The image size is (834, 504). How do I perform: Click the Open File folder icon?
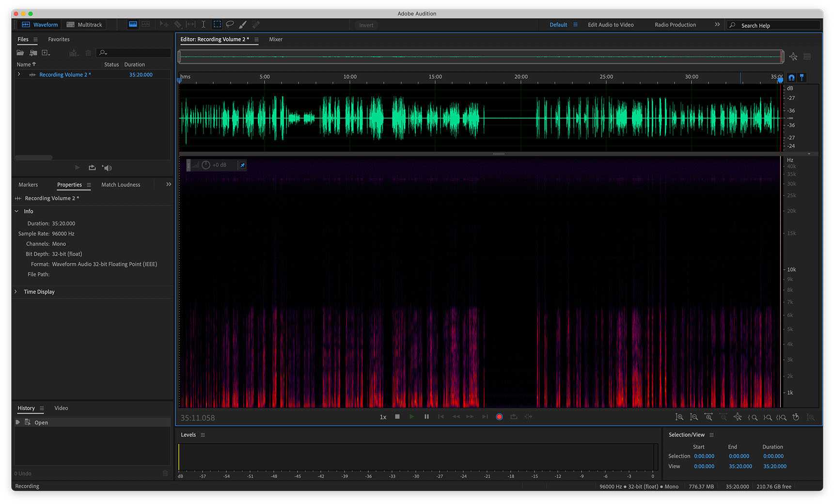[x=20, y=53]
